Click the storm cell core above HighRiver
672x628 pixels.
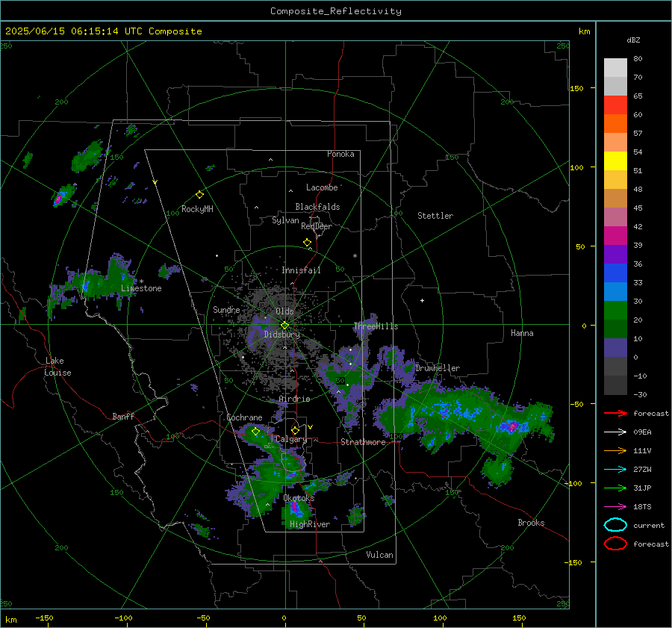click(295, 508)
